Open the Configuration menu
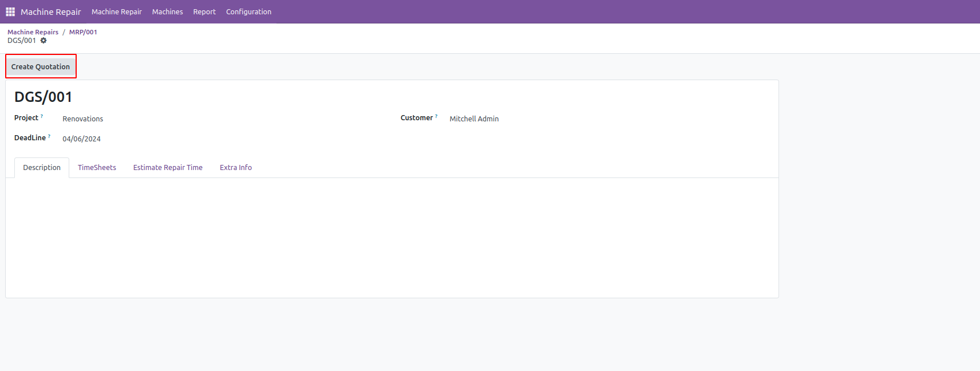Image resolution: width=980 pixels, height=371 pixels. click(249, 11)
